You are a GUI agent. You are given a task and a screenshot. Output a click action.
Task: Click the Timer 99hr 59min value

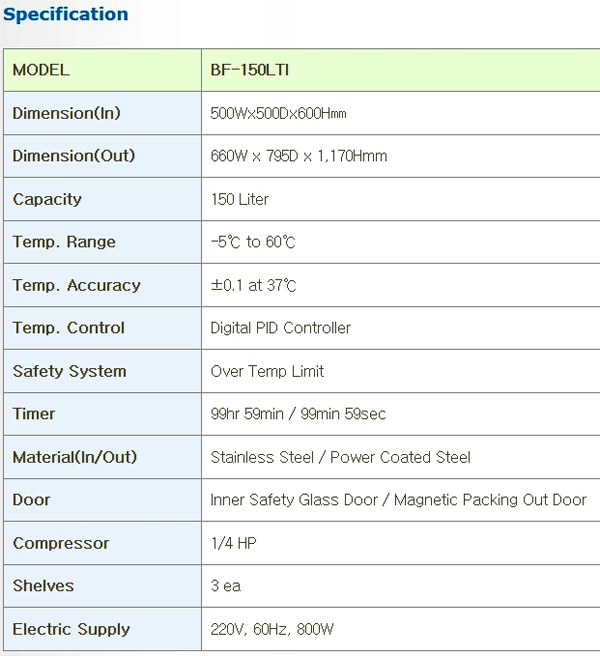(298, 414)
